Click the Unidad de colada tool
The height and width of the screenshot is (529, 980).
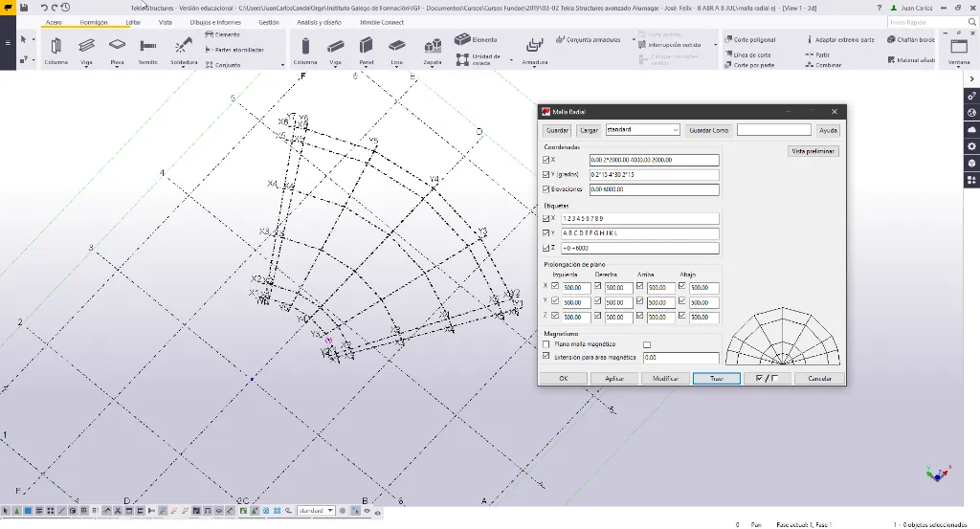pyautogui.click(x=479, y=59)
